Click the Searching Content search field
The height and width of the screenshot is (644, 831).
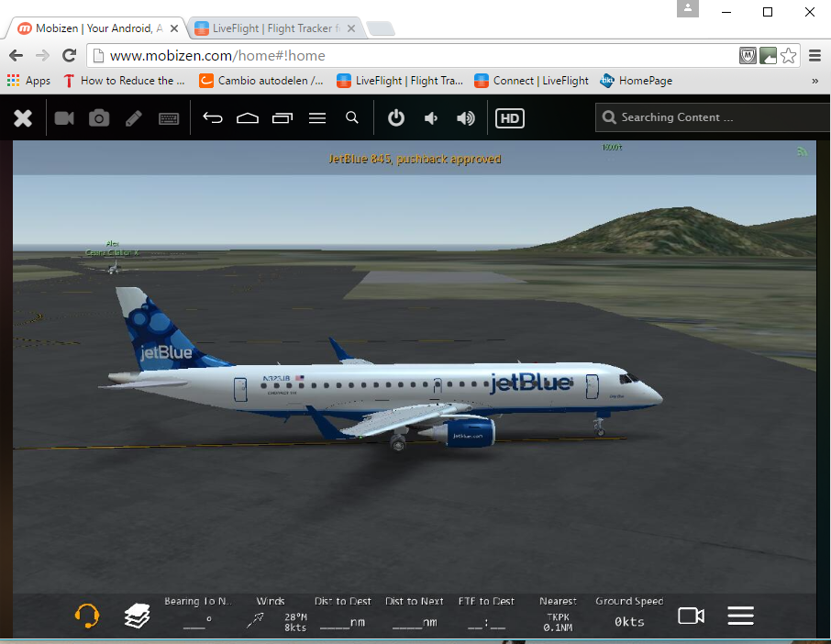pyautogui.click(x=713, y=117)
